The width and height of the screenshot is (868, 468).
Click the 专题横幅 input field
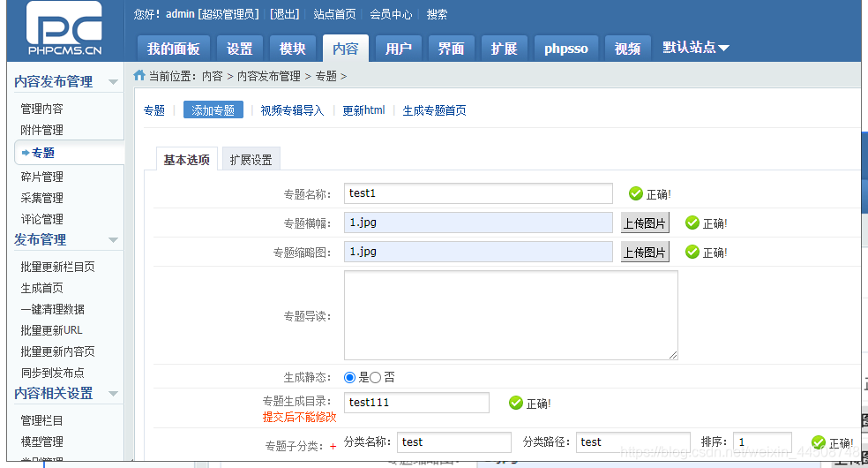pyautogui.click(x=478, y=223)
